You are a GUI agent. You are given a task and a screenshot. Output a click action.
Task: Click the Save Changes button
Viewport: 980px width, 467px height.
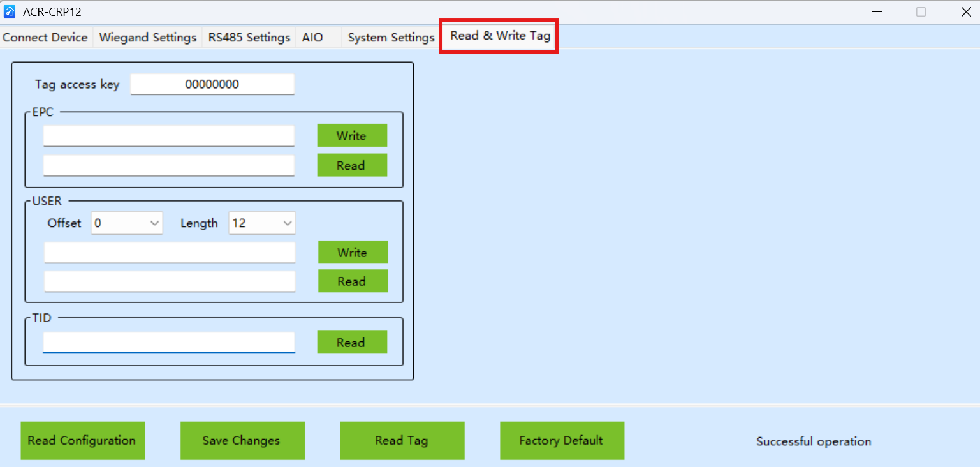(242, 440)
